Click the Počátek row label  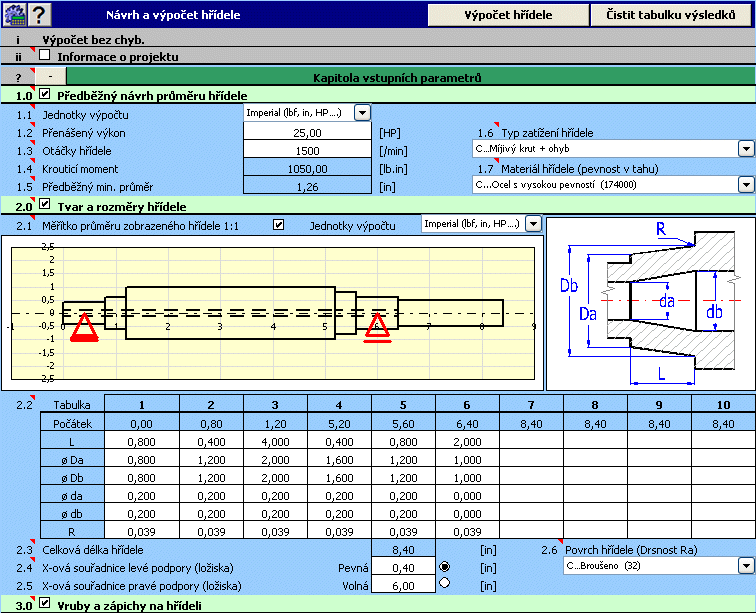tap(72, 423)
